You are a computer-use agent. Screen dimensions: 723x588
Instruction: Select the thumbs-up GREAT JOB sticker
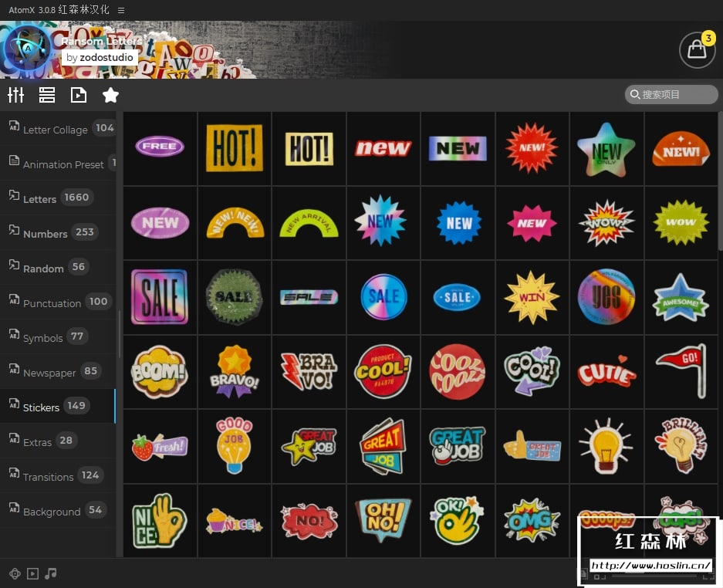532,447
